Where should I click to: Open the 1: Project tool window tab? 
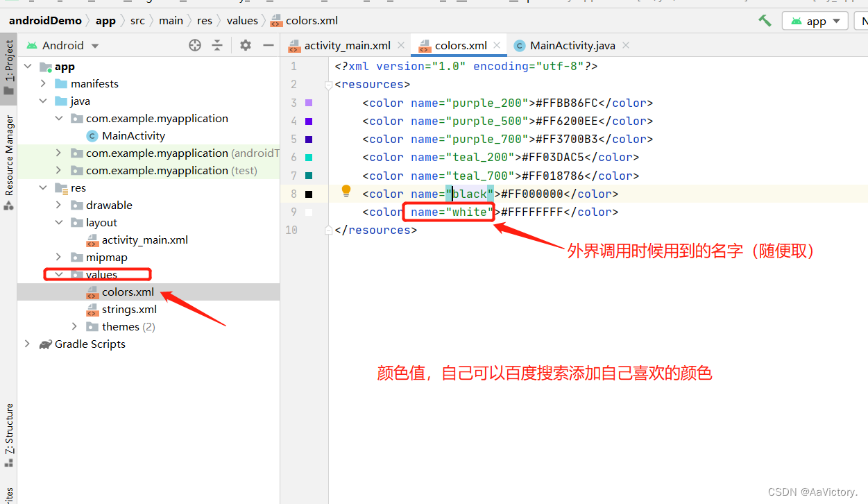[x=8, y=67]
